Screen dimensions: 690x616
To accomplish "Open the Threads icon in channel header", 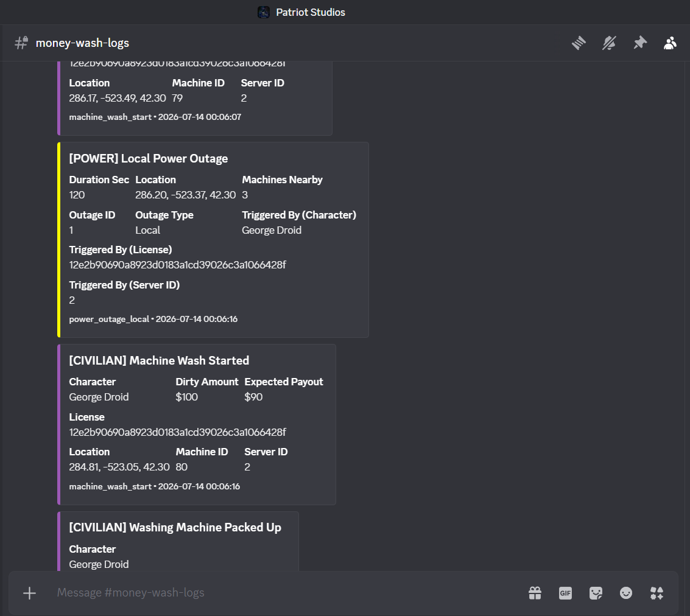I will (579, 43).
